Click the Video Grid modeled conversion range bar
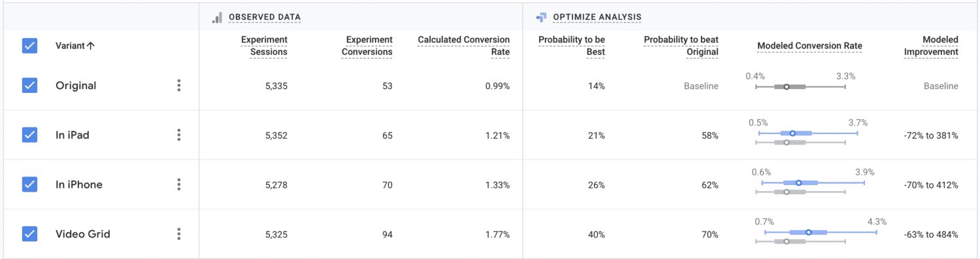Image resolution: width=980 pixels, height=259 pixels. click(x=820, y=232)
